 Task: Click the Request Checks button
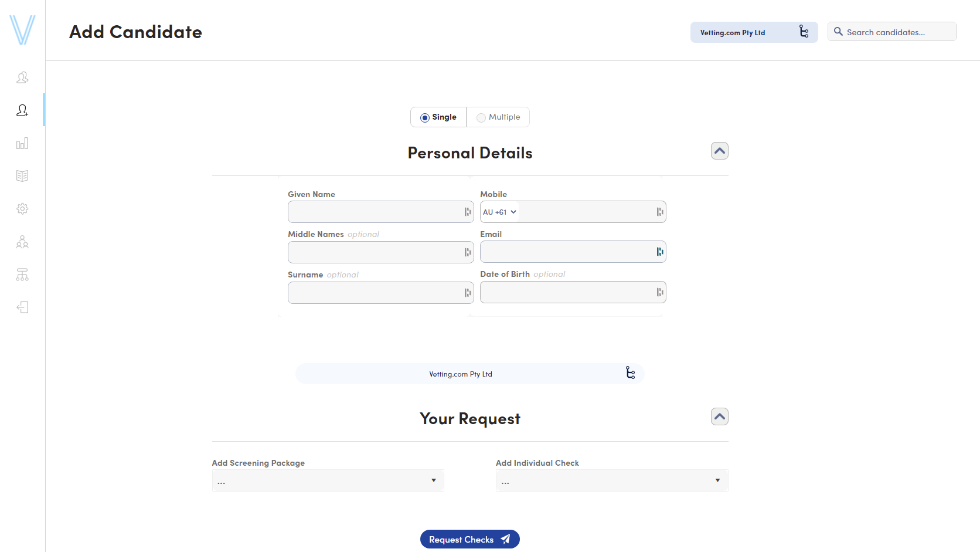tap(469, 540)
